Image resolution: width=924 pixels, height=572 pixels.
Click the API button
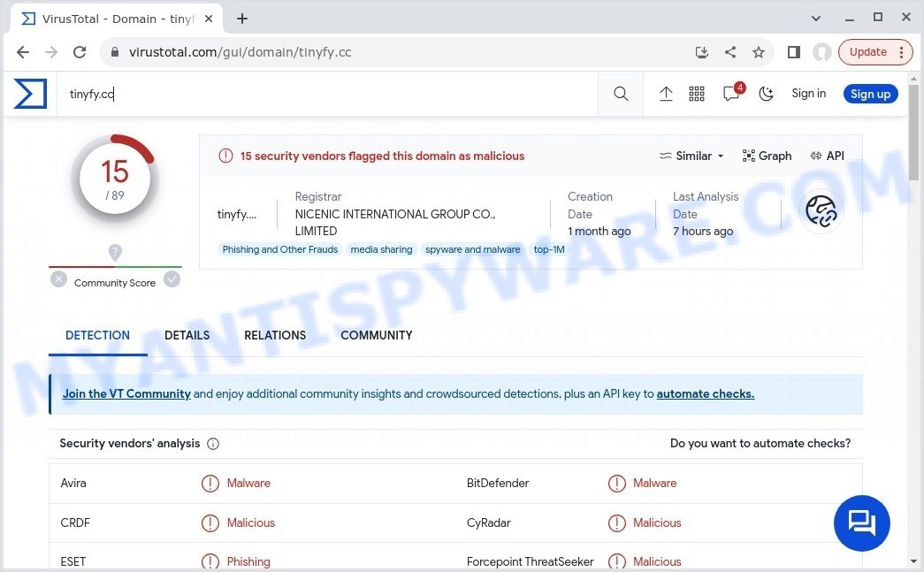(x=828, y=156)
